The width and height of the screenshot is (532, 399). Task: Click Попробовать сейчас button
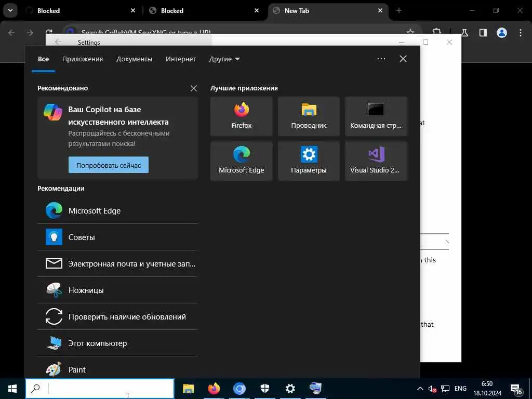click(x=108, y=165)
